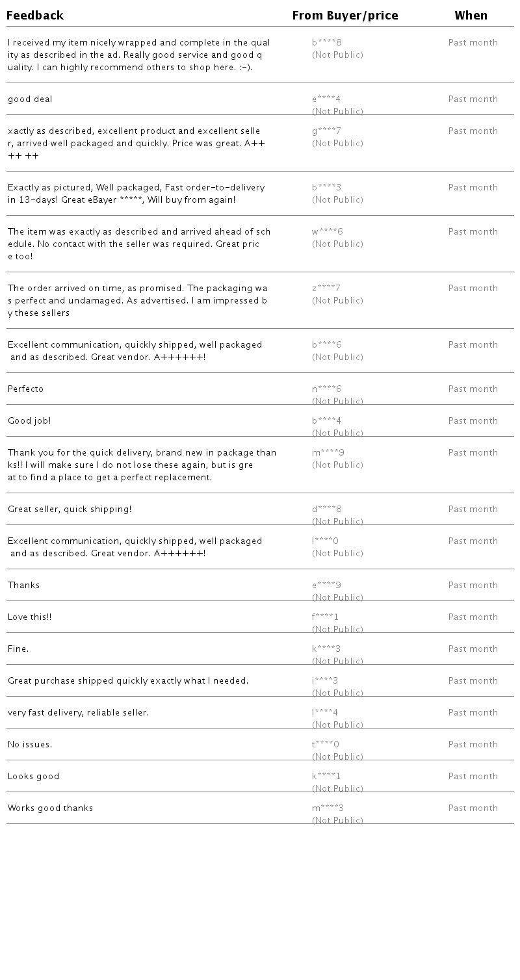Click the When column header
520x980 pixels.
click(x=471, y=16)
